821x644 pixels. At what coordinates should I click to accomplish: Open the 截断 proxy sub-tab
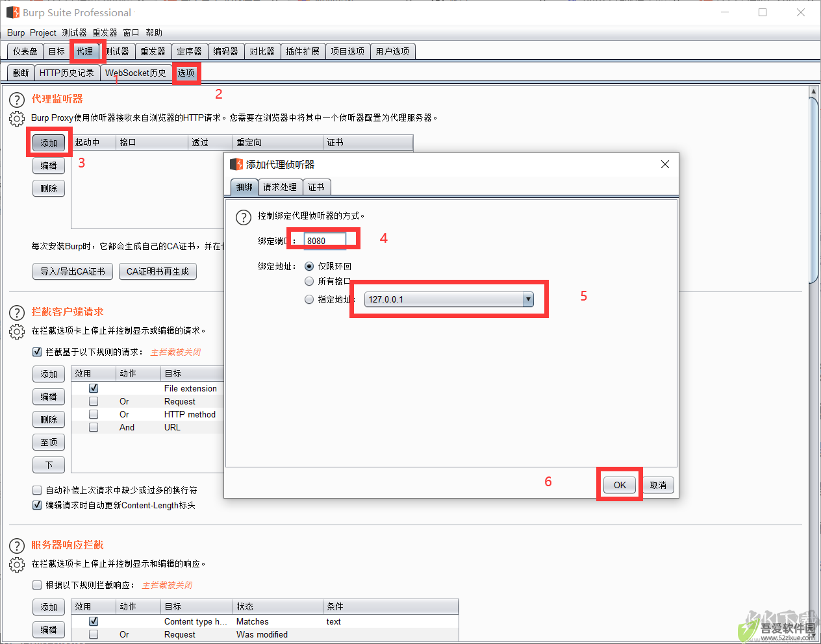[x=21, y=73]
